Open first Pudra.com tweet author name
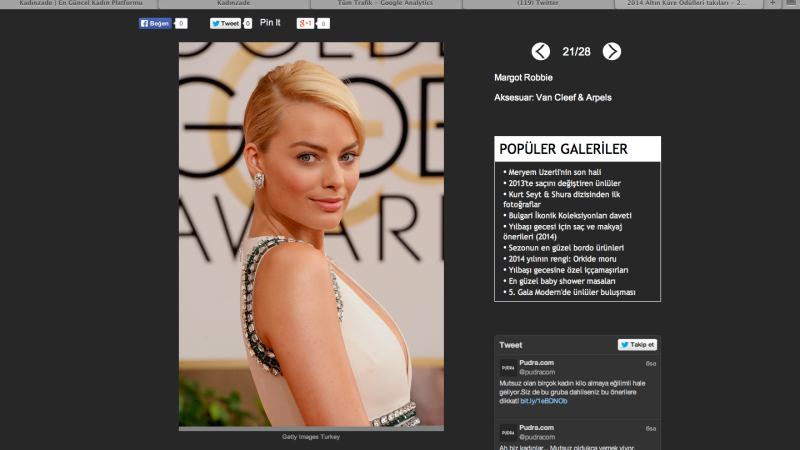This screenshot has height=450, width=800. 536,363
